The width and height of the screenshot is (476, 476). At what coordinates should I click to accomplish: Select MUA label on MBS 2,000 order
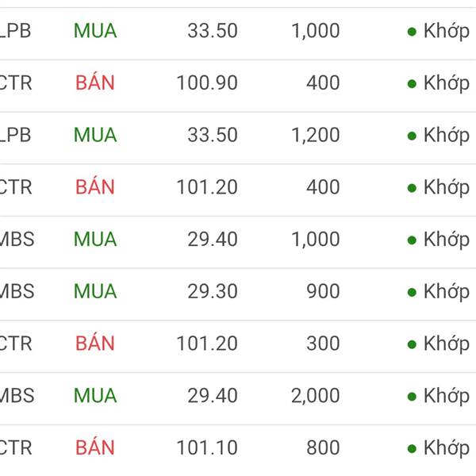coord(95,396)
